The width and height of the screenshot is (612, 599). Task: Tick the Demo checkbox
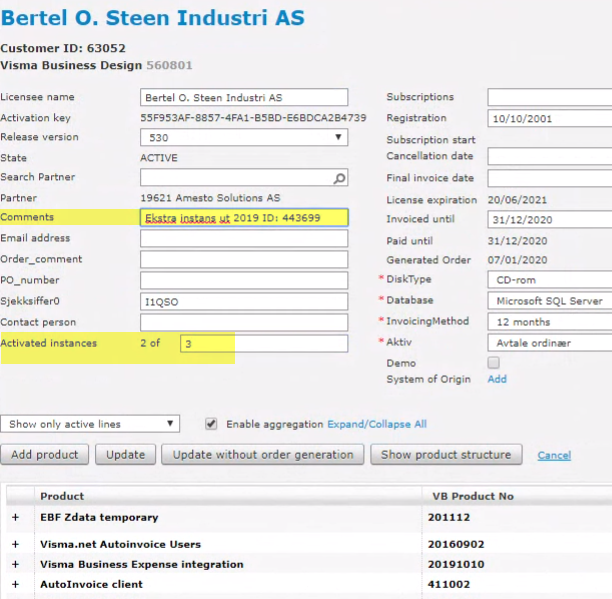pos(493,363)
